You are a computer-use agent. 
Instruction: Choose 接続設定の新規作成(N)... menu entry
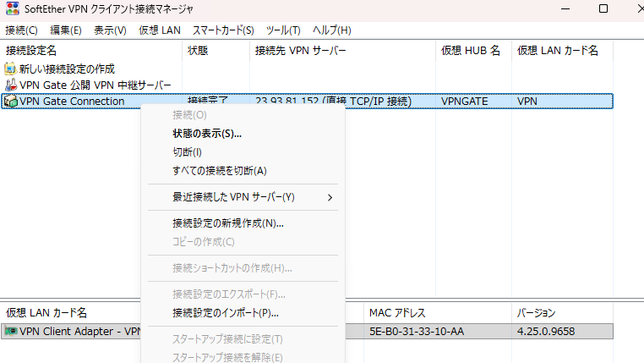coord(227,223)
